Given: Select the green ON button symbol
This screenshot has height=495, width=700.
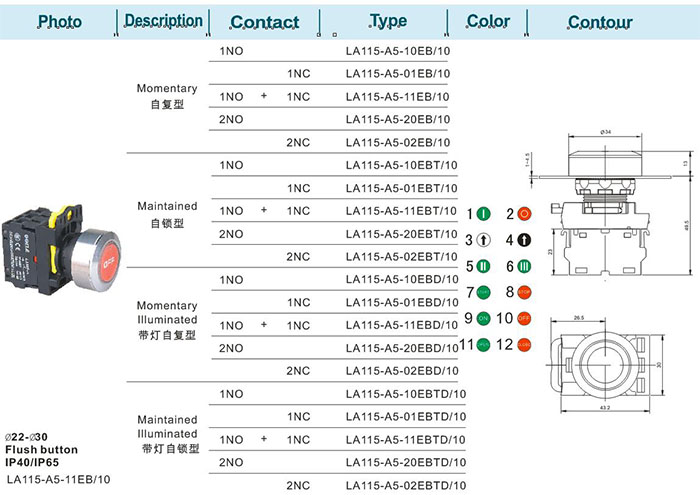Looking at the screenshot, I should (484, 318).
